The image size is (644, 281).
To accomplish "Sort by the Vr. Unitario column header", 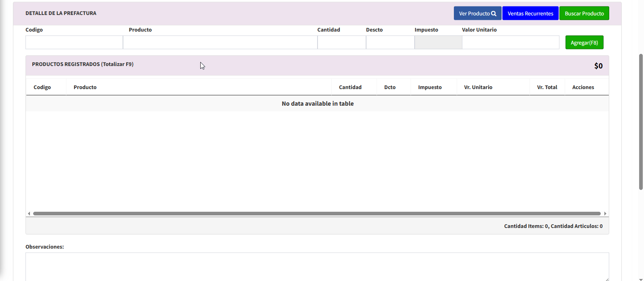I will coord(478,87).
